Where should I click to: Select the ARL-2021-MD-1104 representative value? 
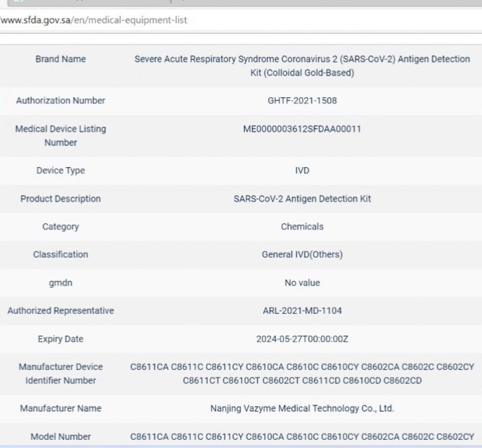302,311
